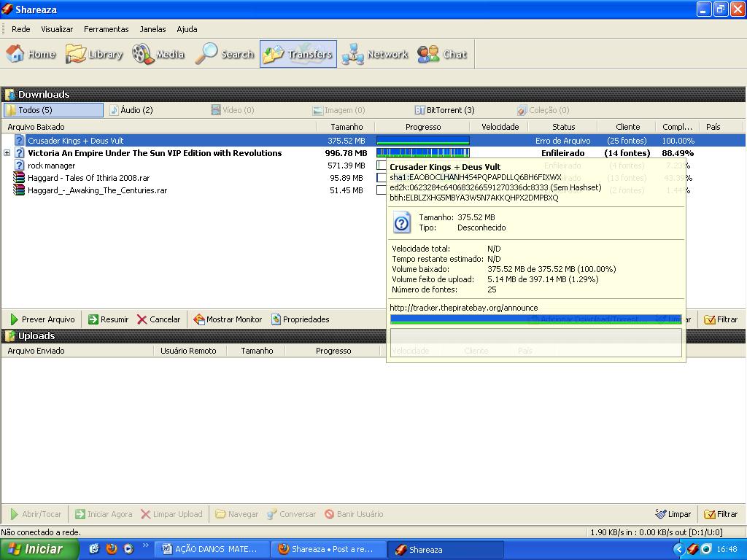Viewport: 747px width, 560px height.
Task: Open the Ferramentas menu
Action: pos(106,29)
